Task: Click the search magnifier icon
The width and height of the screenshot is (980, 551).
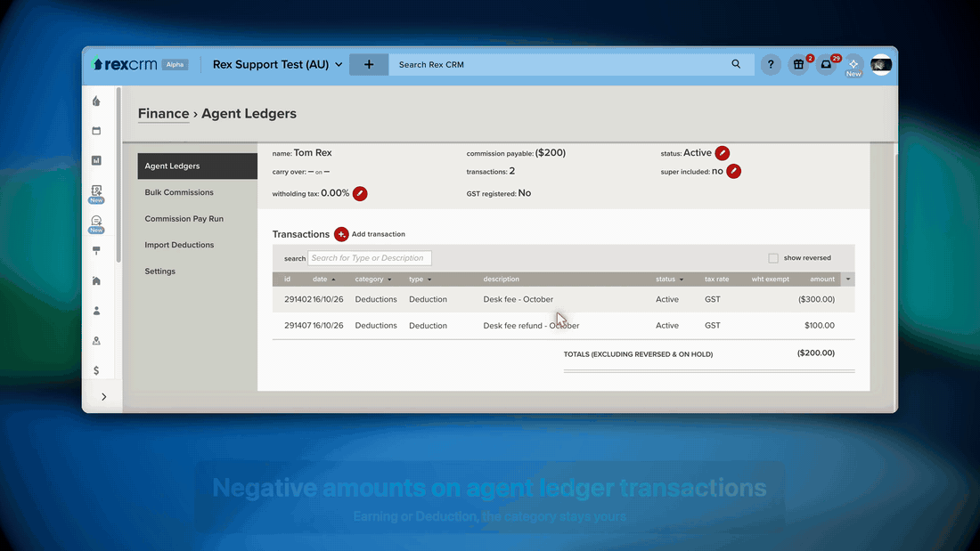Action: point(736,64)
